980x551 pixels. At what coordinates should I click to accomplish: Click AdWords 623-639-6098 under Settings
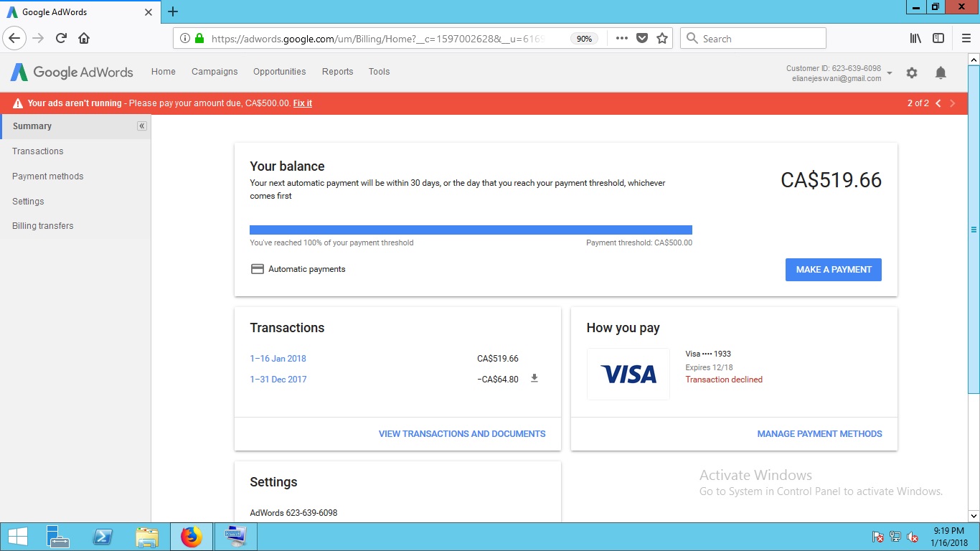click(293, 513)
